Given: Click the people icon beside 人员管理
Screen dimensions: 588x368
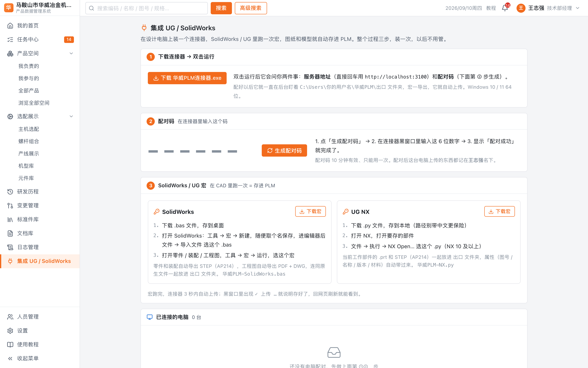Looking at the screenshot, I should coord(10,317).
